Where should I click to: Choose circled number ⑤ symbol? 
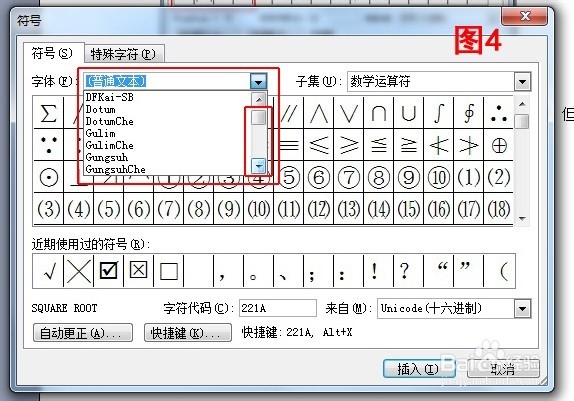(x=289, y=177)
